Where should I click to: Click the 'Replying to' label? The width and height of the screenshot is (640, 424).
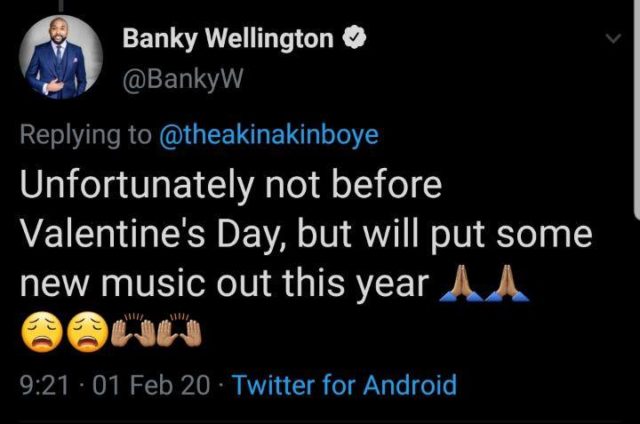85,135
